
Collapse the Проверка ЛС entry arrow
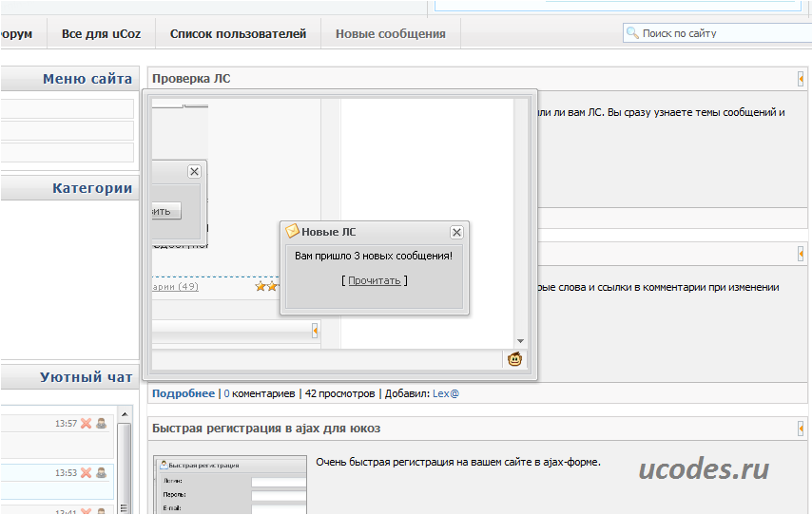[x=801, y=79]
